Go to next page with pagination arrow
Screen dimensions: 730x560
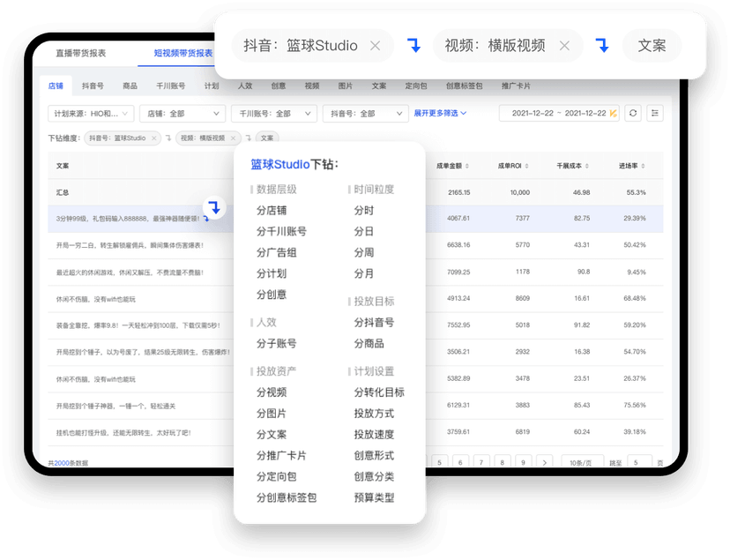[x=544, y=462]
